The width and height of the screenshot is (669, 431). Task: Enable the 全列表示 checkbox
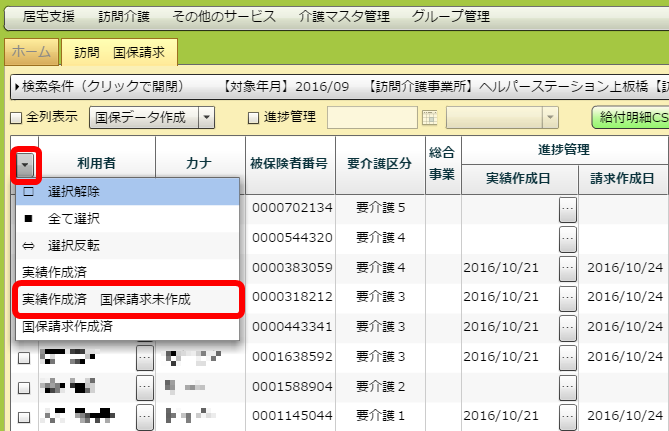(x=15, y=118)
